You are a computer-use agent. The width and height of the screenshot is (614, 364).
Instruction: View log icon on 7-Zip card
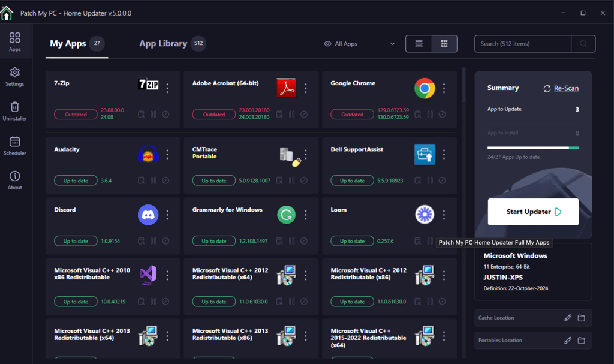[x=142, y=114]
